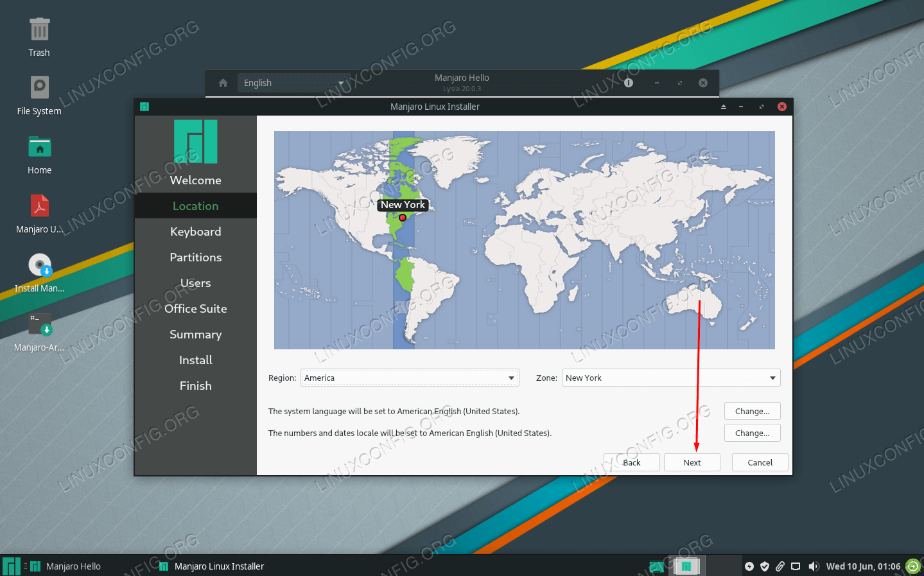Screen dimensions: 924x576
Task: Open the info icon in Manjaro Hello
Action: pyautogui.click(x=629, y=83)
